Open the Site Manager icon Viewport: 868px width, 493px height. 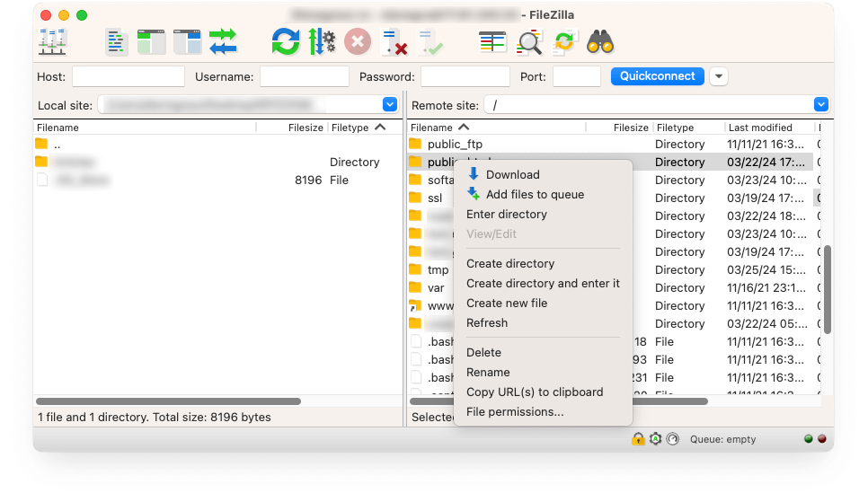point(53,42)
